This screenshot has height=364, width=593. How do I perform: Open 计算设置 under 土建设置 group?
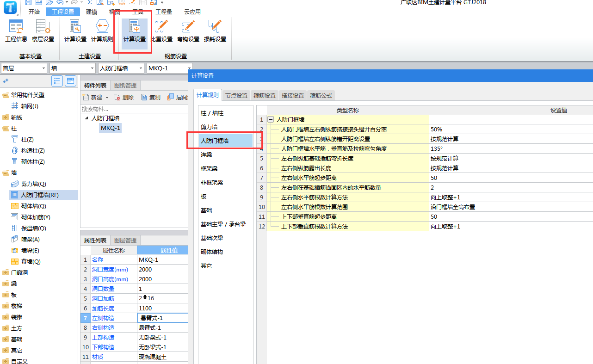75,31
